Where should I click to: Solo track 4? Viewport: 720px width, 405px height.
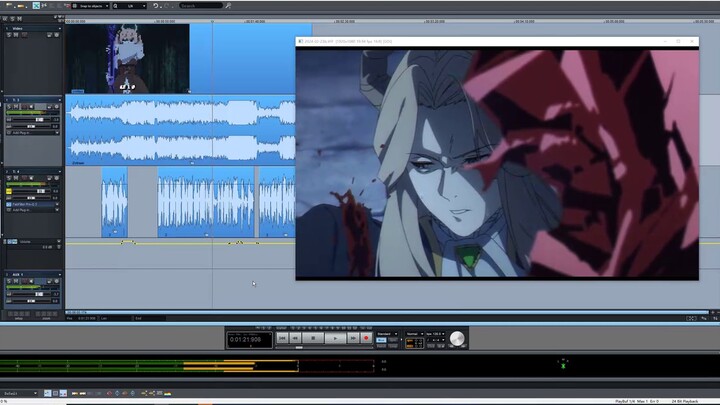[9, 178]
